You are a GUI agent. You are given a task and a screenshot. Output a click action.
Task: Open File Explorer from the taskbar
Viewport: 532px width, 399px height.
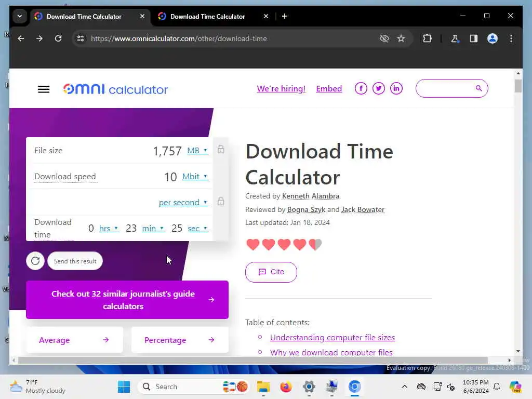[x=263, y=387]
